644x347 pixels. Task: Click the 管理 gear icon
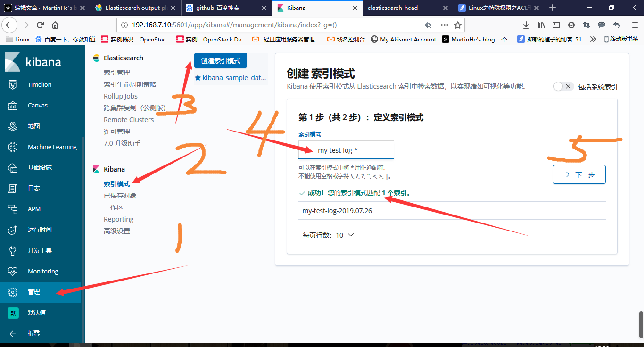[13, 292]
